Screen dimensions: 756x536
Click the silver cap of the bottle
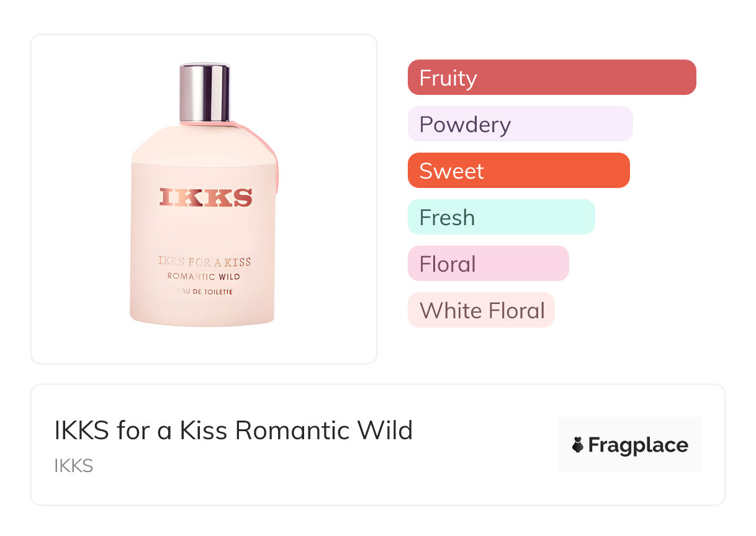coord(204,92)
